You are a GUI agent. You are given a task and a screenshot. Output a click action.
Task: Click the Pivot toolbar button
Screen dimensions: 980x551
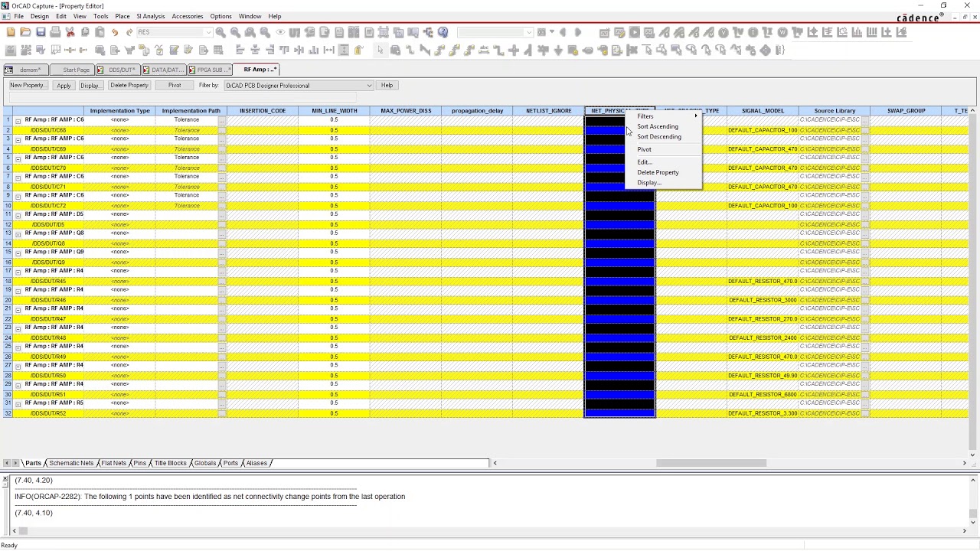[175, 86]
